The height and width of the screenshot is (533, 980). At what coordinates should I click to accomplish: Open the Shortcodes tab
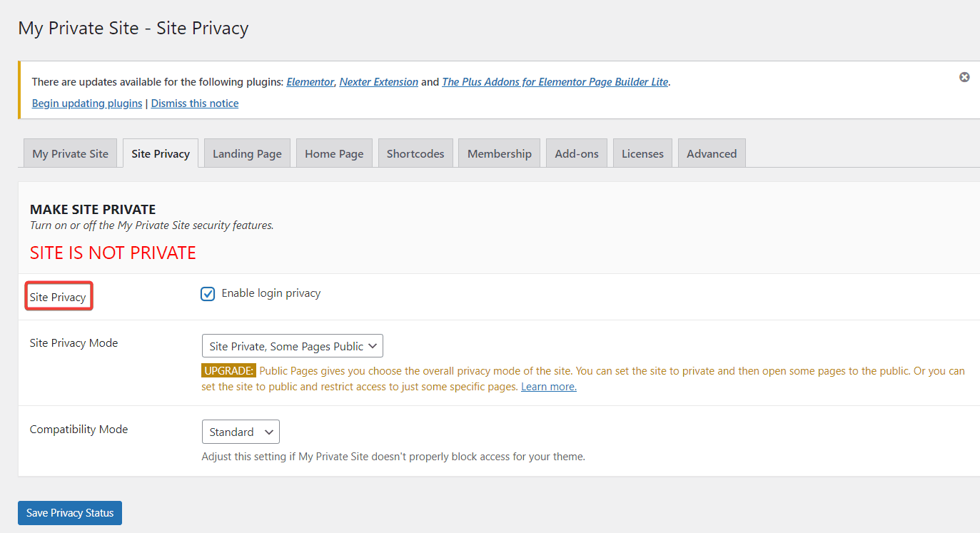pos(415,153)
